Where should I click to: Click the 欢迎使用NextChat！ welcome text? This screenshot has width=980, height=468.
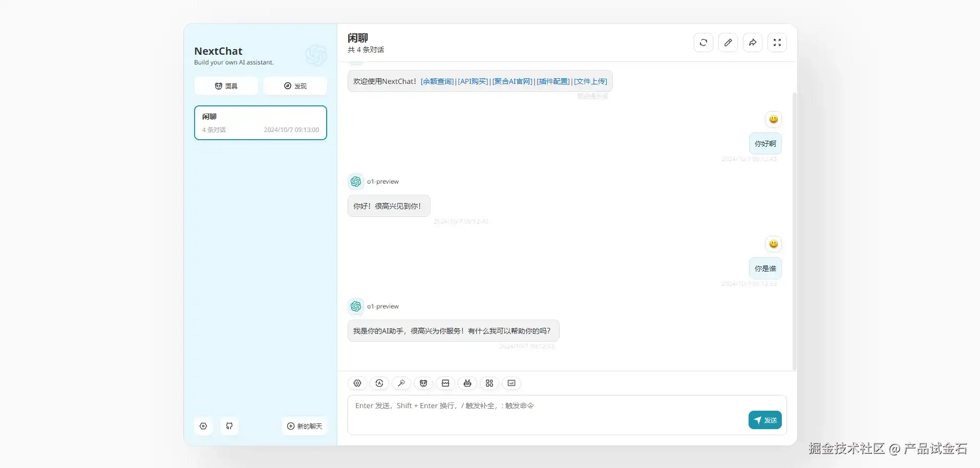(385, 81)
